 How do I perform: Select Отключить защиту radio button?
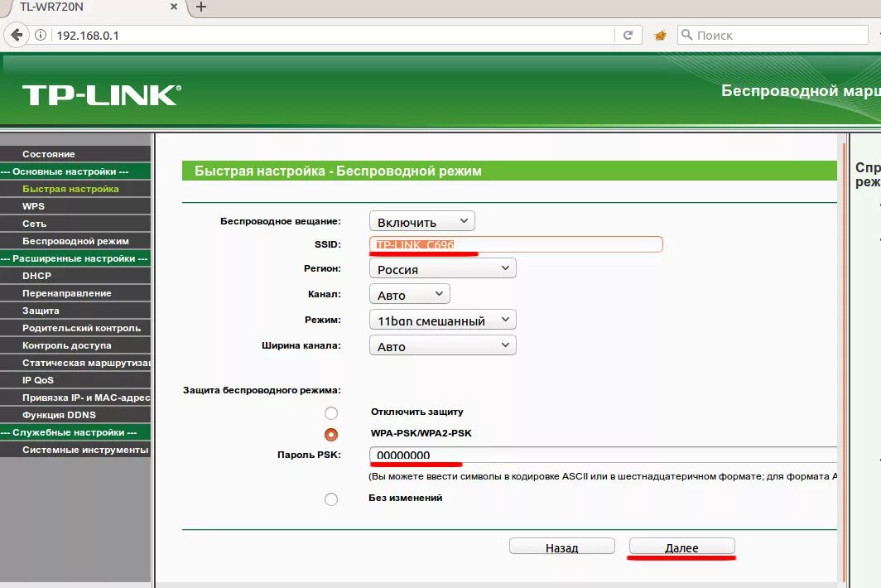(x=331, y=413)
